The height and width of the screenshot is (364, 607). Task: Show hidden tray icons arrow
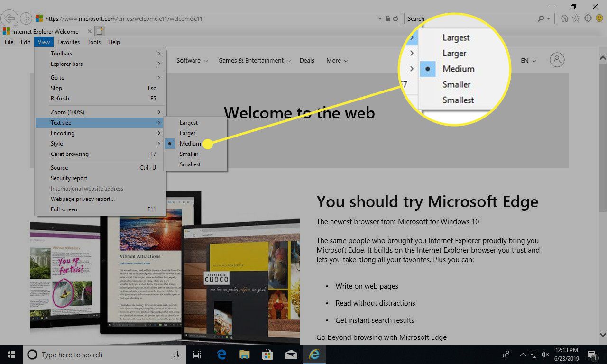click(523, 355)
